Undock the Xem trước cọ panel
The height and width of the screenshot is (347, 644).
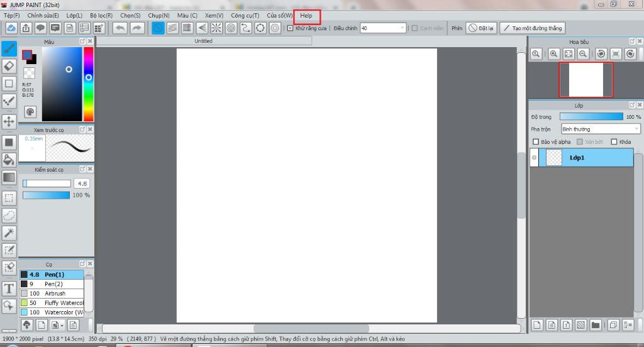[82, 129]
